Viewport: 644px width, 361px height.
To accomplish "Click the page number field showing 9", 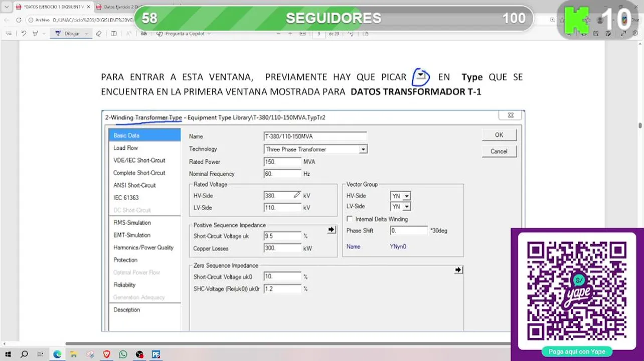I will coord(318,34).
